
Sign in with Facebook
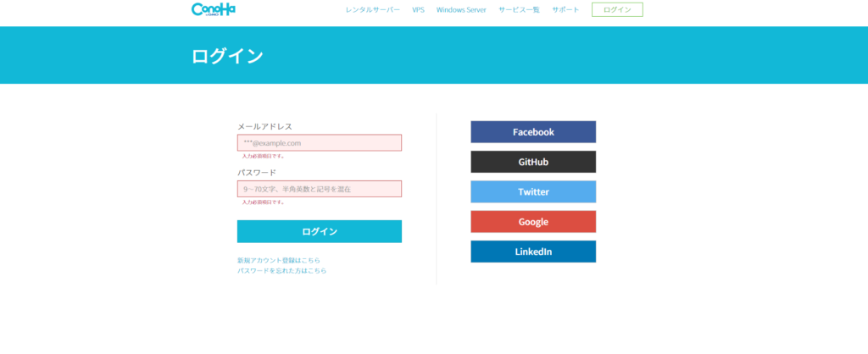533,132
